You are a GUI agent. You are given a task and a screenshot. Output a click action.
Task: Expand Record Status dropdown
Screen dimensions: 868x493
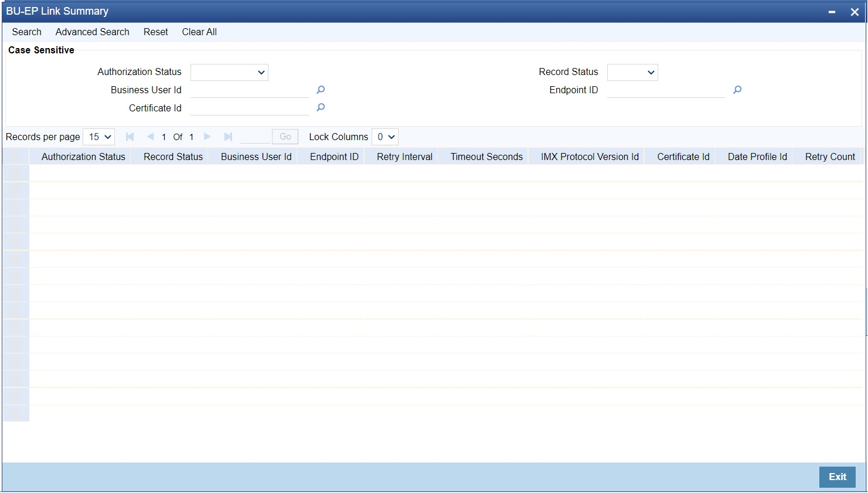tap(632, 72)
